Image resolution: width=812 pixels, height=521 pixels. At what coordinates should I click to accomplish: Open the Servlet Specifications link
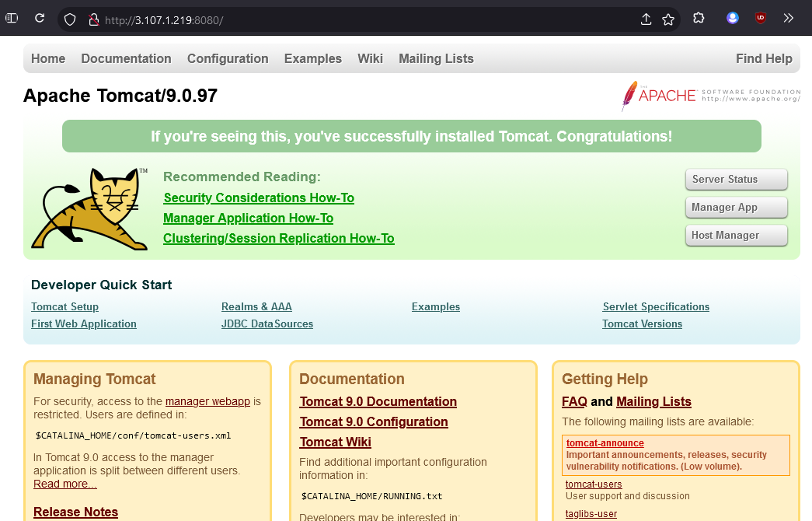(x=656, y=307)
